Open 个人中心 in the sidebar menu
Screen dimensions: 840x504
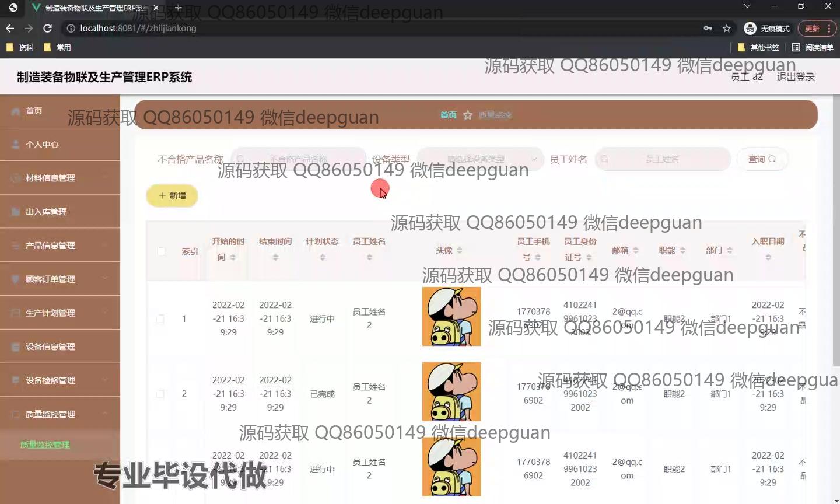60,145
